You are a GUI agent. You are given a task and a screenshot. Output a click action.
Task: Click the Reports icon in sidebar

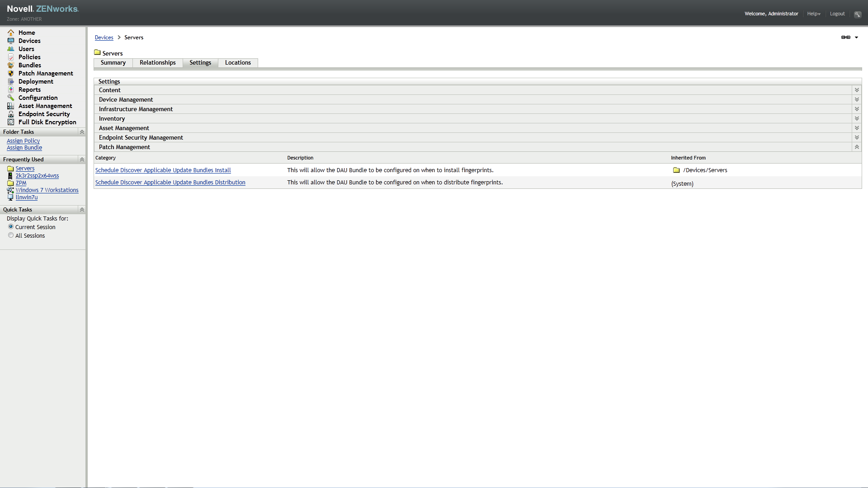click(11, 89)
